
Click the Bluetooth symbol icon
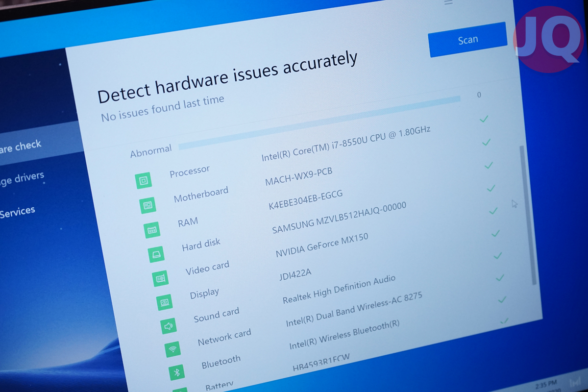[177, 372]
